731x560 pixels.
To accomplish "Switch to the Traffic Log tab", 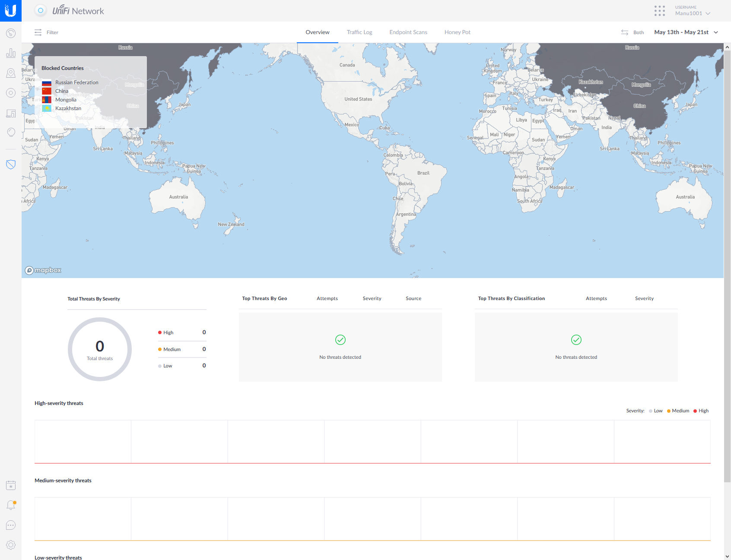I will [x=359, y=32].
